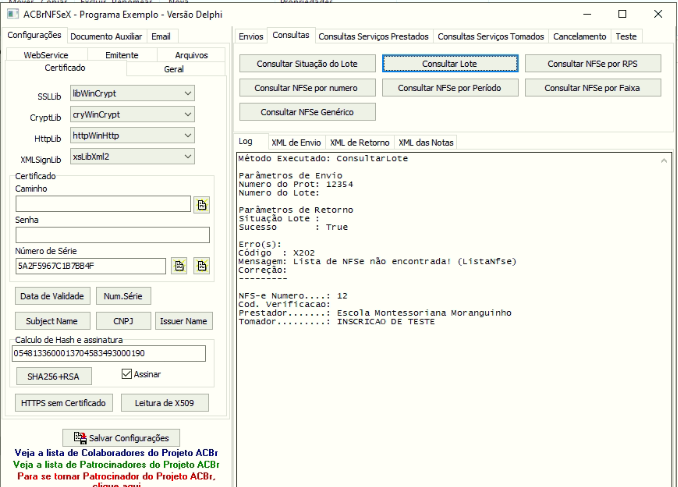Focus the Senha password field
This screenshot has width=678, height=487.
[x=112, y=235]
